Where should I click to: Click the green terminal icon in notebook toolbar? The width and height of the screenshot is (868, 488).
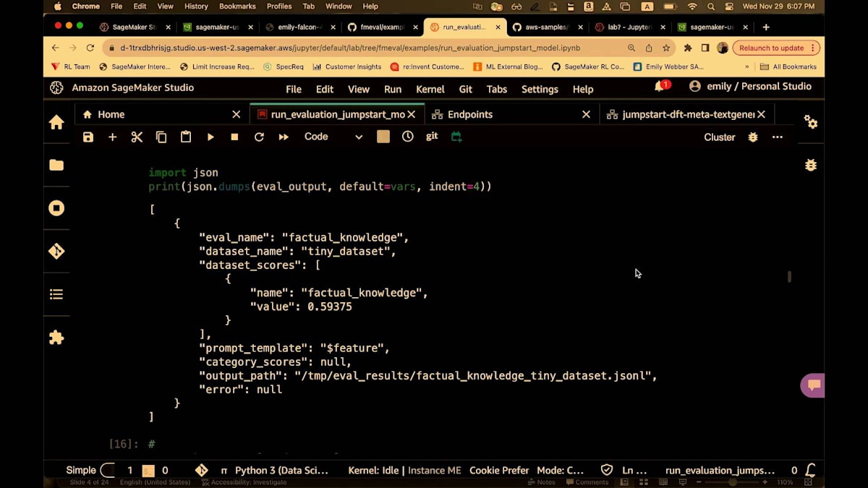(456, 137)
